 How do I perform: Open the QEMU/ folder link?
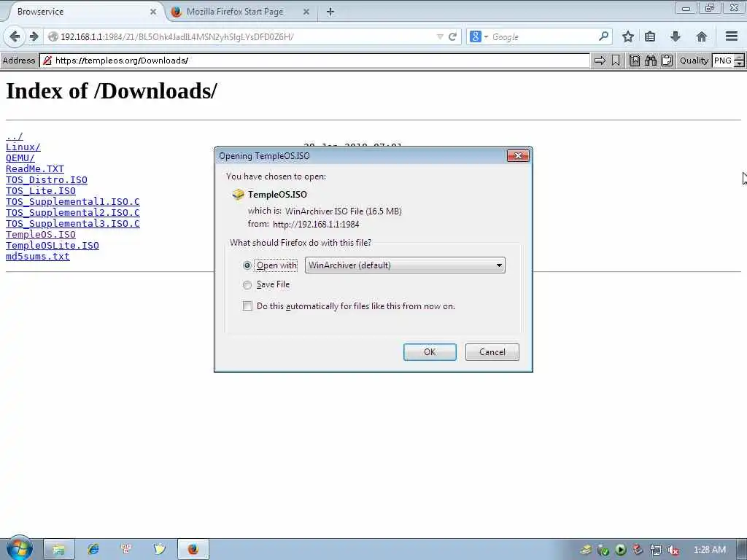click(20, 158)
